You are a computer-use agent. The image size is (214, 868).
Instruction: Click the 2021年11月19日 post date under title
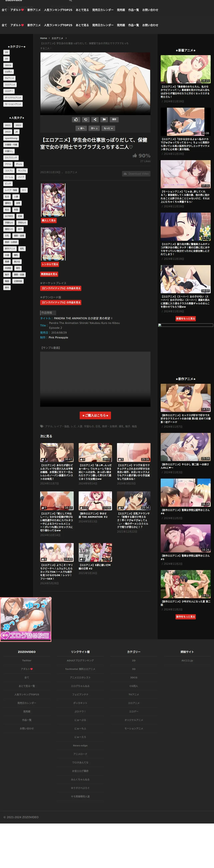coord(50,172)
